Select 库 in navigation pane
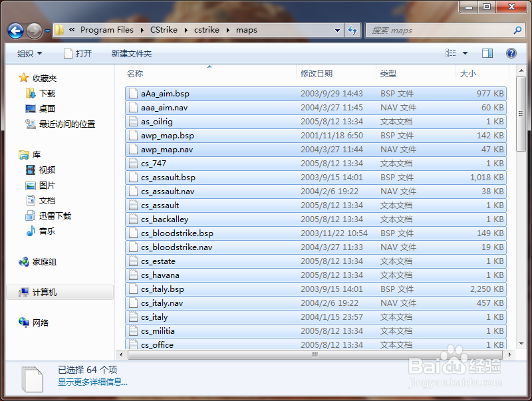 37,155
